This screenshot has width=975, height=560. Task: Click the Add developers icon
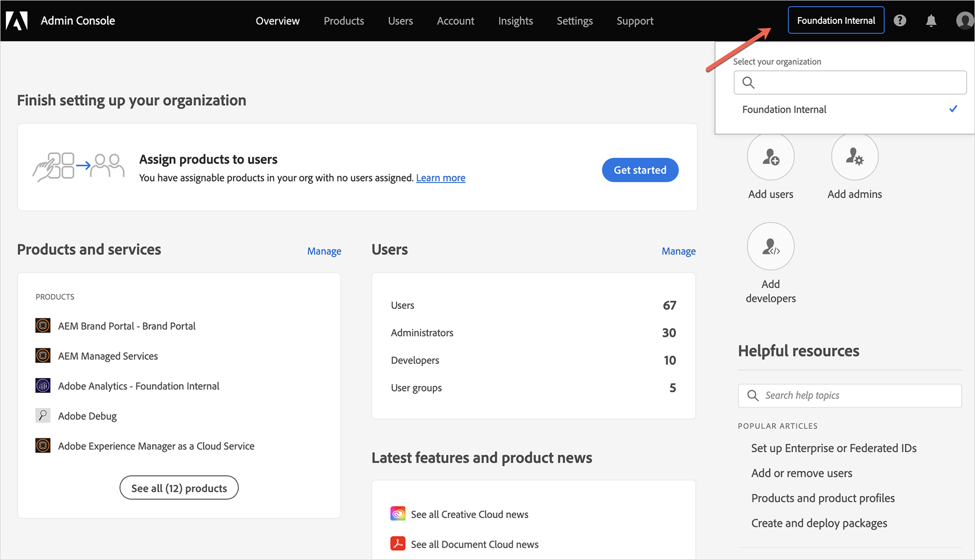(x=771, y=247)
